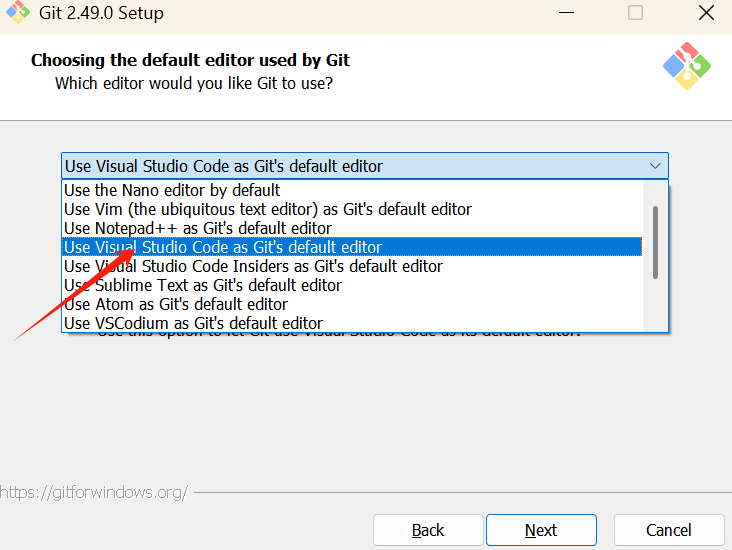The height and width of the screenshot is (550, 732).
Task: Collapse the editor dropdown using its chevron arrow
Action: [x=655, y=166]
